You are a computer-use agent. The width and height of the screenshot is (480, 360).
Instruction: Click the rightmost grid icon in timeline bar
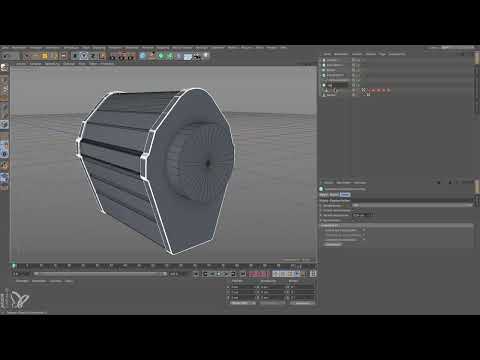coord(313,274)
